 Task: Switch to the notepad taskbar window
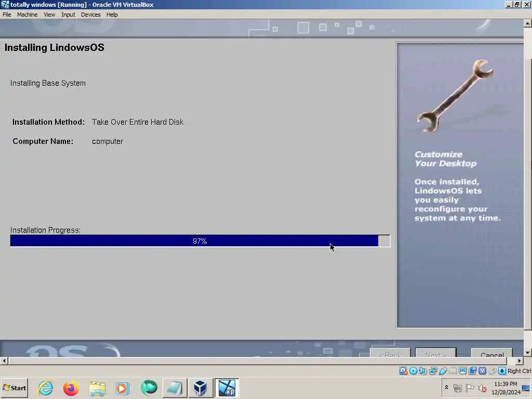[175, 388]
